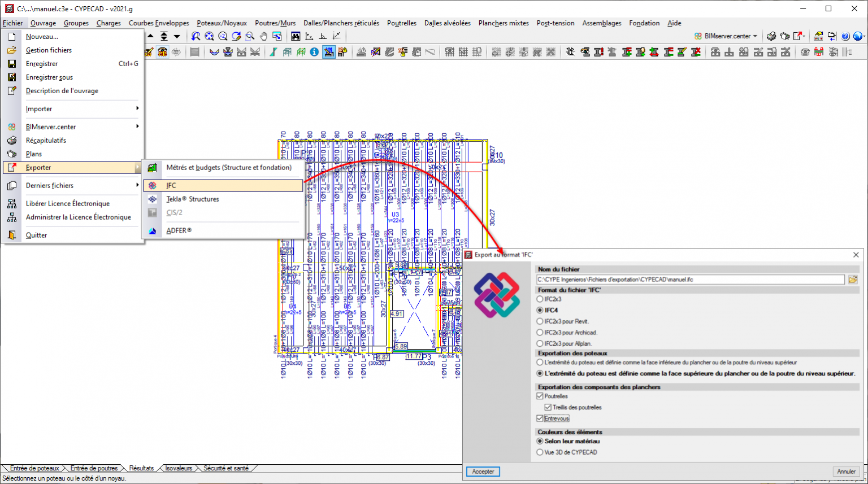Click the double-arrow go to floor icon

pyautogui.click(x=164, y=36)
